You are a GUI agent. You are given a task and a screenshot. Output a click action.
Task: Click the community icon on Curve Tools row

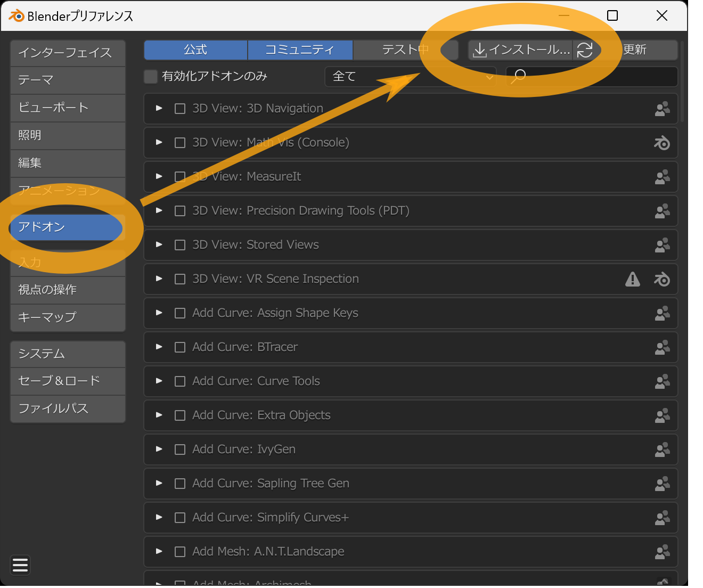point(662,381)
